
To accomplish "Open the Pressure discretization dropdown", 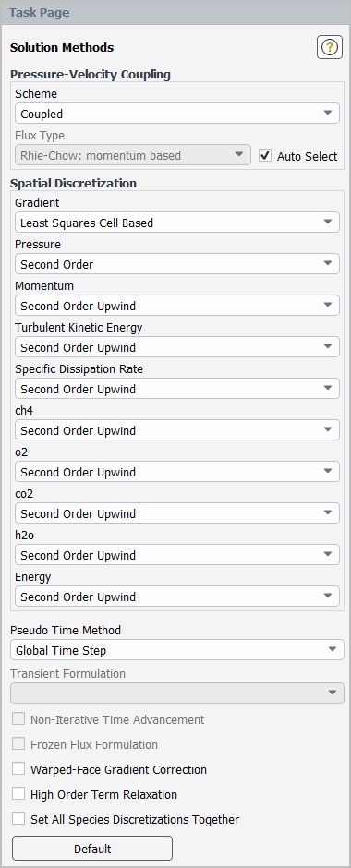I will click(x=177, y=264).
